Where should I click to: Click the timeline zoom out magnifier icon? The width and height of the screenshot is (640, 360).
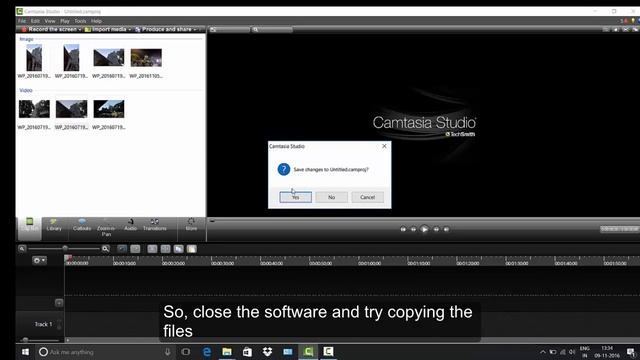click(x=22, y=249)
